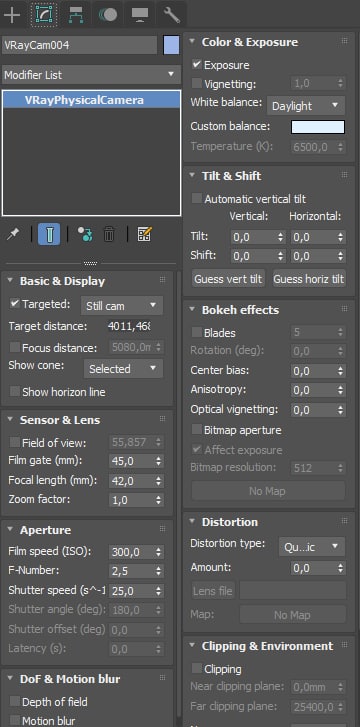Click the Distortion Amount value field
Viewport: 360px width, 727px height.
click(314, 568)
